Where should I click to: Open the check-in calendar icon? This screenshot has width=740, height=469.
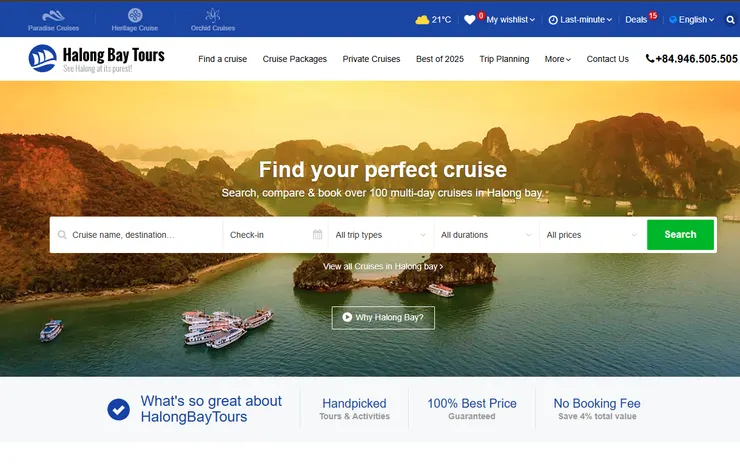(x=317, y=234)
